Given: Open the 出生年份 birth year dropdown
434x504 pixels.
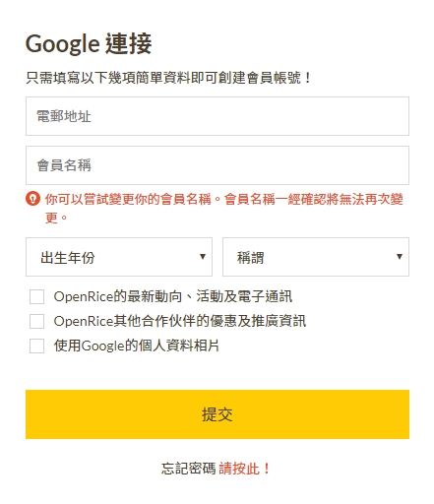Looking at the screenshot, I should [x=119, y=257].
